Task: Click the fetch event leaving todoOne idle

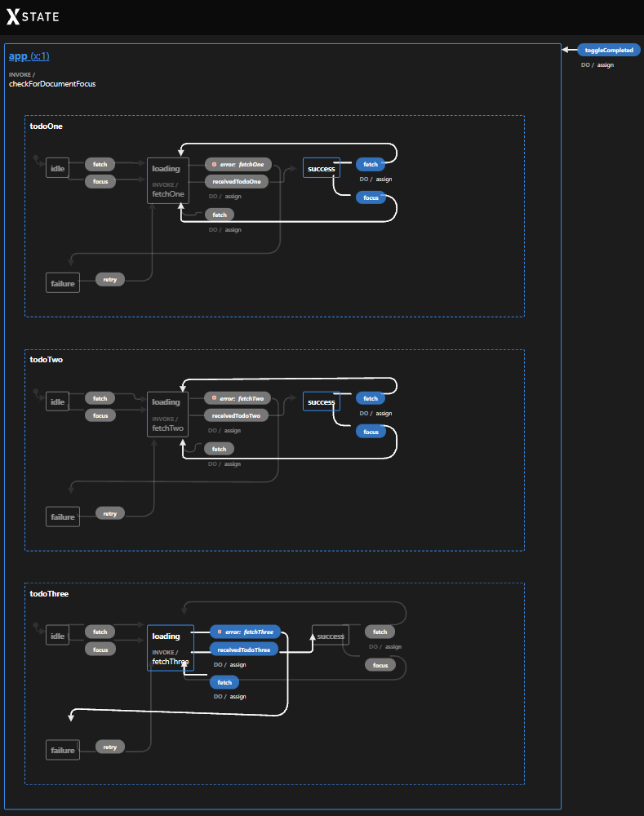Action: click(x=100, y=164)
